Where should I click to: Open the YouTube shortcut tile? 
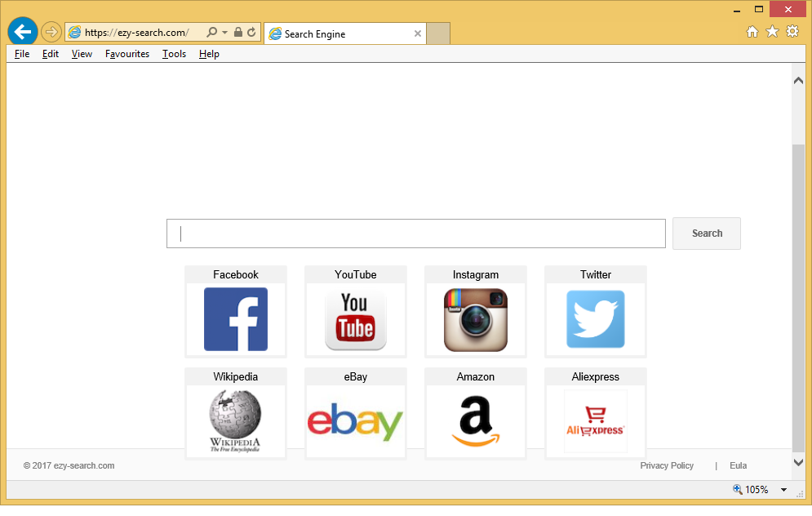point(356,319)
